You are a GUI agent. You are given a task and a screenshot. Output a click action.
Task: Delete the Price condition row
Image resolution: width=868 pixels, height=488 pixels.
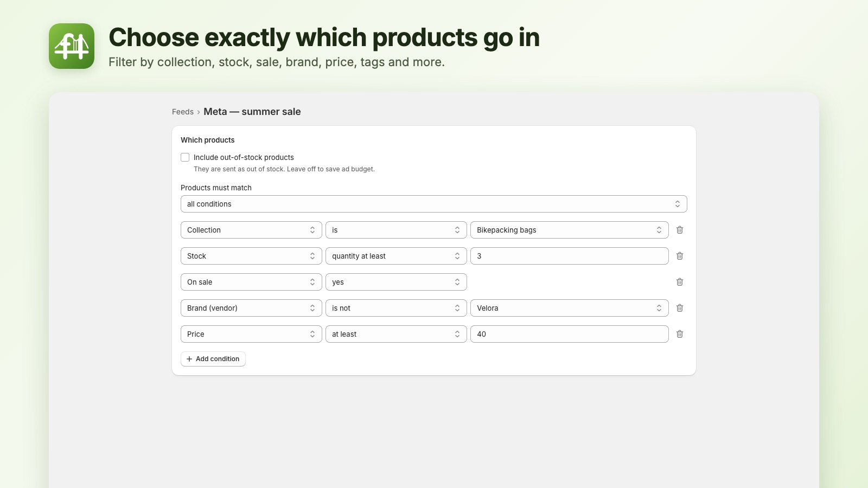[680, 334]
